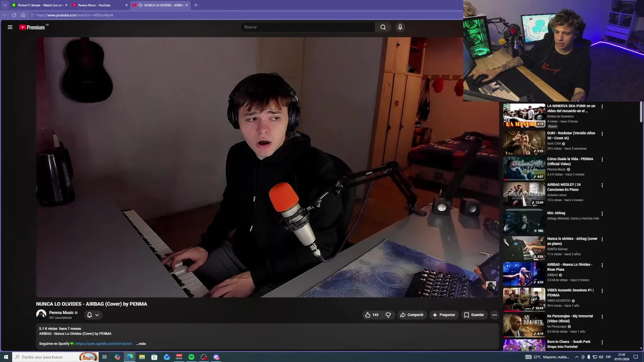This screenshot has width=644, height=362.
Task: Mute the tab via its speaker icon
Action: (x=140, y=5)
